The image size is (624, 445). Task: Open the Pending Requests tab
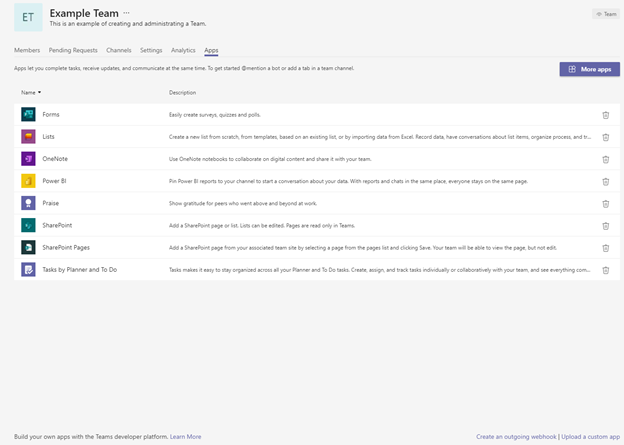tap(73, 50)
